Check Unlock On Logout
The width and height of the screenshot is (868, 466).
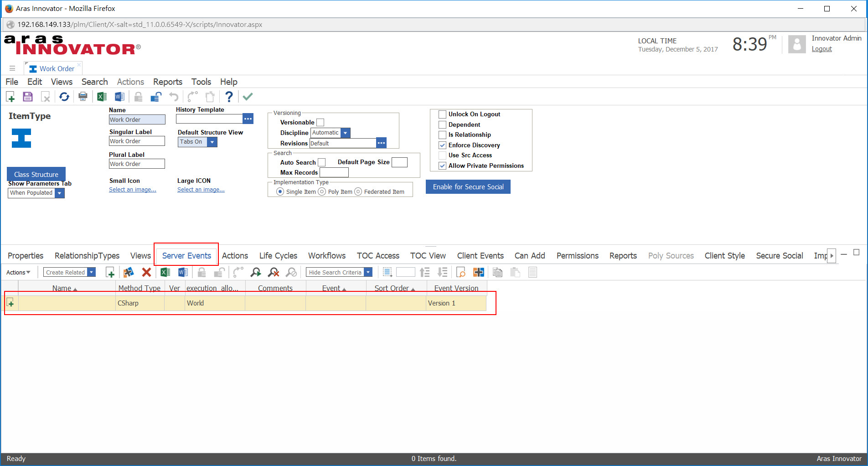point(442,114)
